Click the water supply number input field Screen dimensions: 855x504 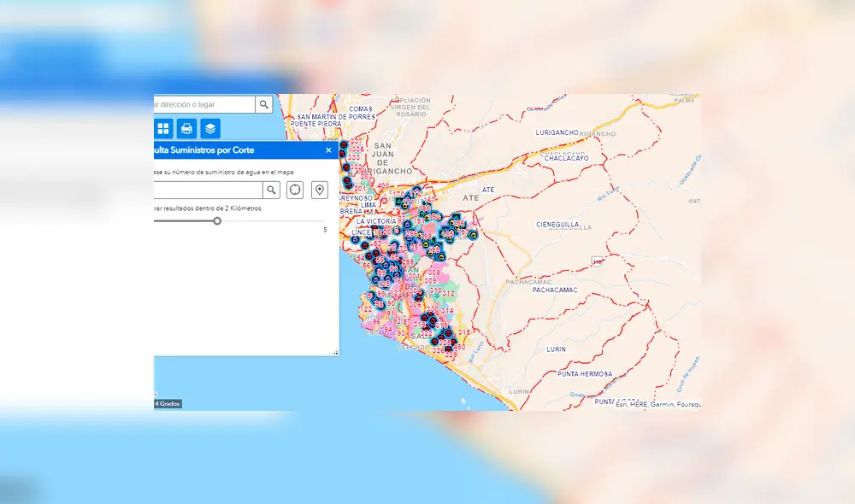(207, 190)
